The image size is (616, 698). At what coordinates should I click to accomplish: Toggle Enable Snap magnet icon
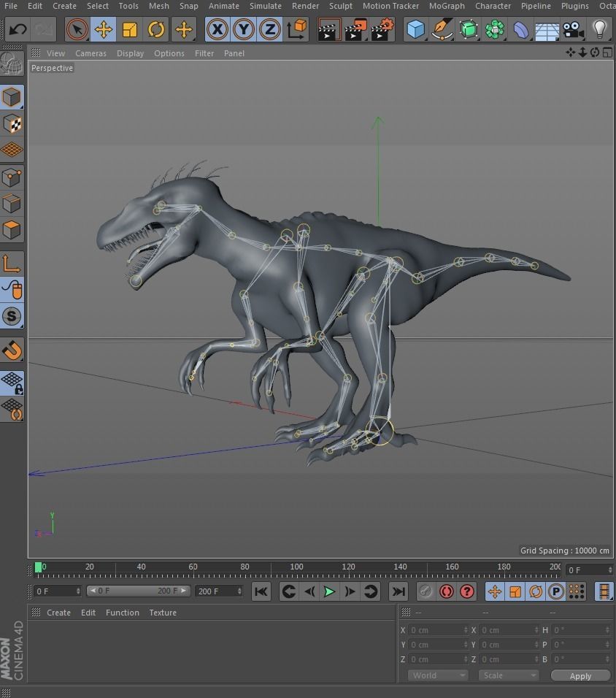[x=12, y=350]
